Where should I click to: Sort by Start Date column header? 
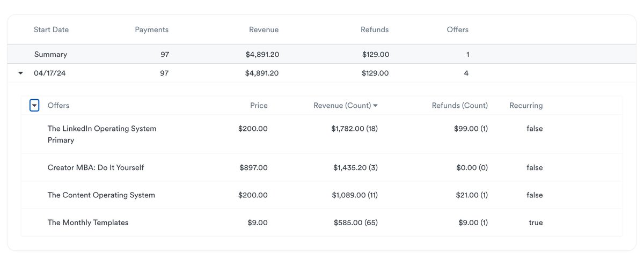tap(51, 29)
